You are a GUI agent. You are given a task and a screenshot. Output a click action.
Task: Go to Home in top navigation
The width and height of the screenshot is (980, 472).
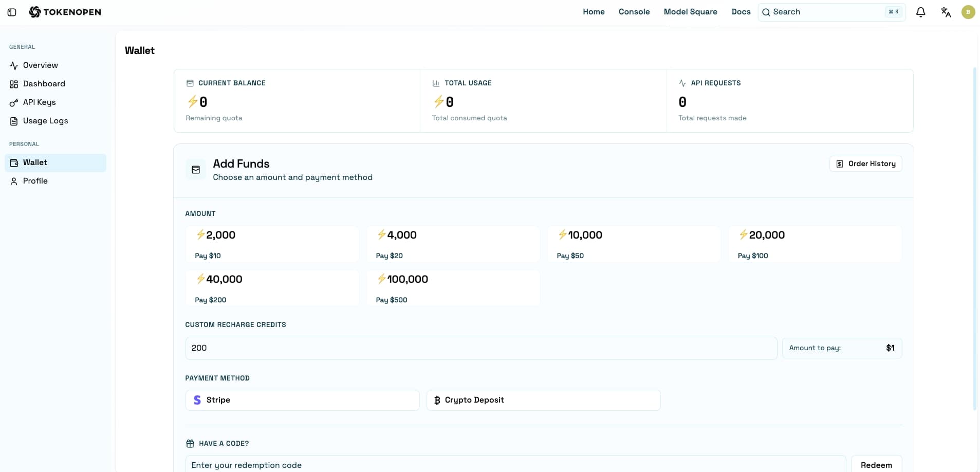point(594,12)
